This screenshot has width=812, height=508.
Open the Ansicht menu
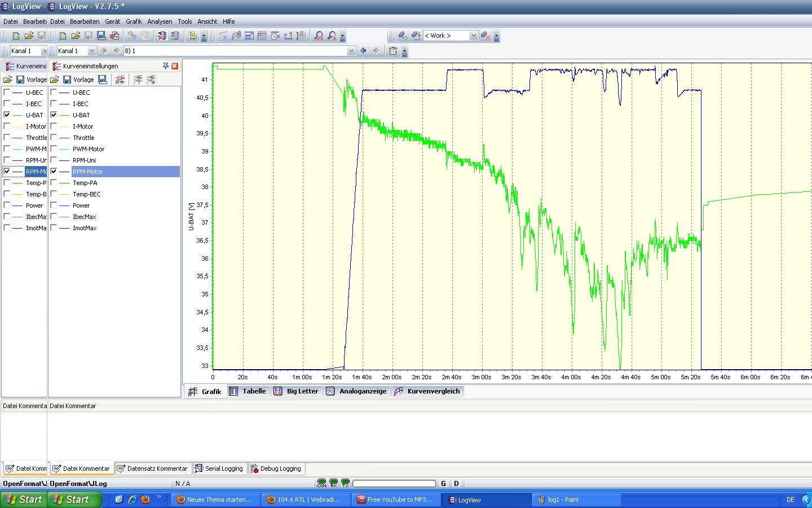point(207,21)
